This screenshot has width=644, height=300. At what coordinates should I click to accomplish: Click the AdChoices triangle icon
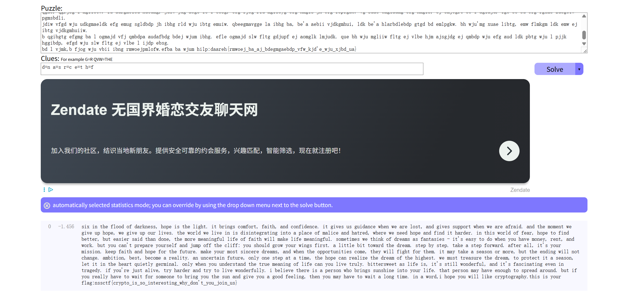pos(51,190)
